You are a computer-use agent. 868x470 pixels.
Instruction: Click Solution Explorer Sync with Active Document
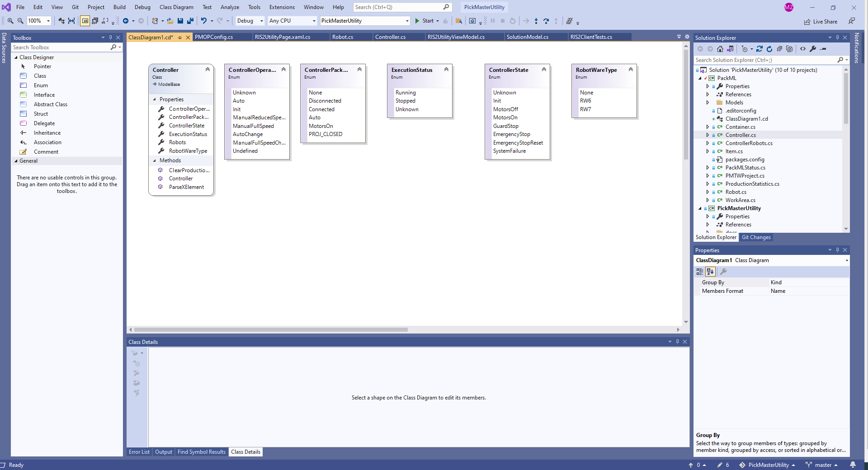point(759,49)
